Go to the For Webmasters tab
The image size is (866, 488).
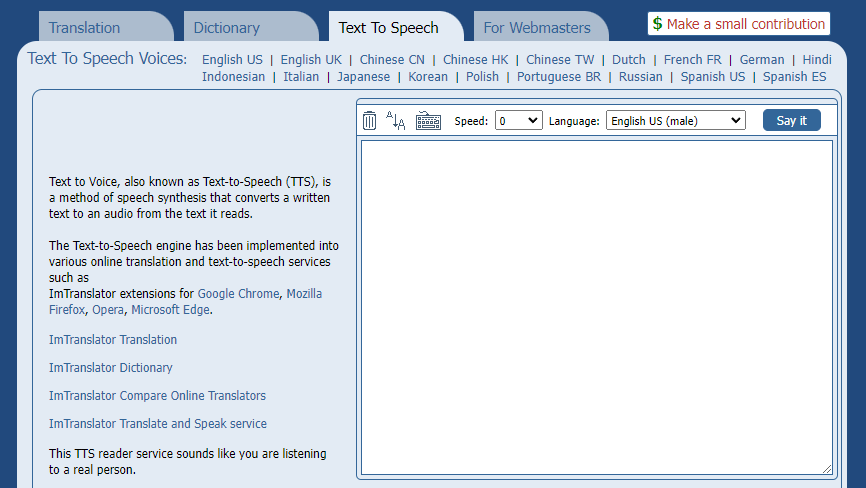pos(537,28)
